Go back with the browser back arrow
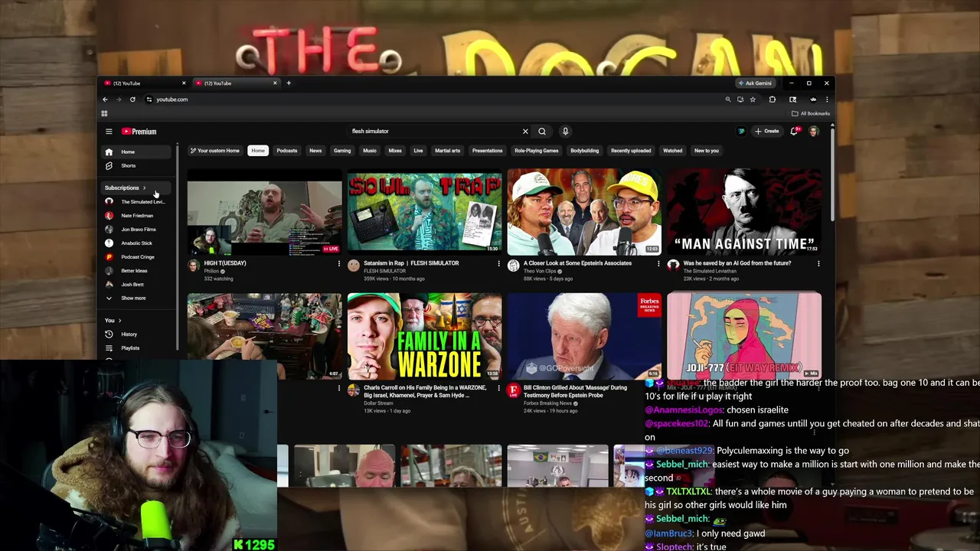 tap(106, 99)
